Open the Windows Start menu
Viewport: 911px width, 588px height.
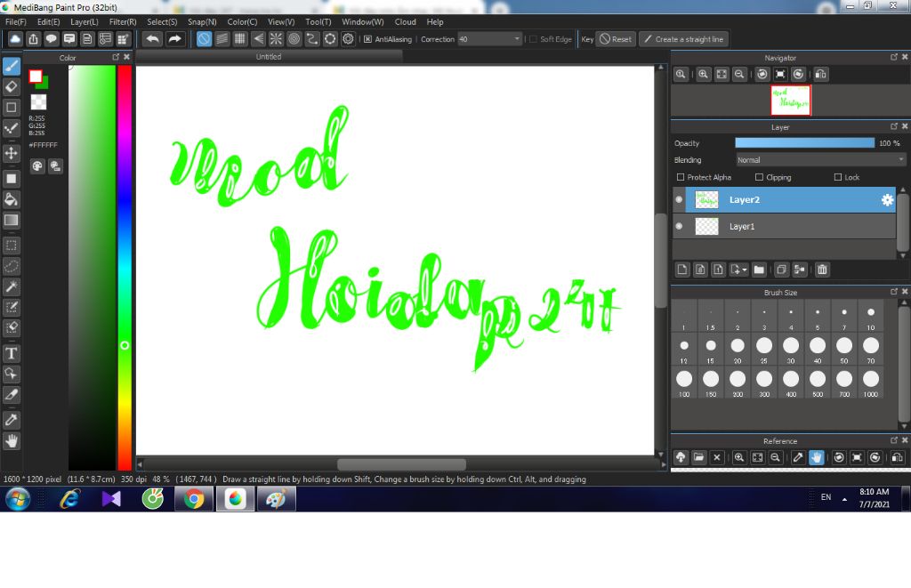18,498
